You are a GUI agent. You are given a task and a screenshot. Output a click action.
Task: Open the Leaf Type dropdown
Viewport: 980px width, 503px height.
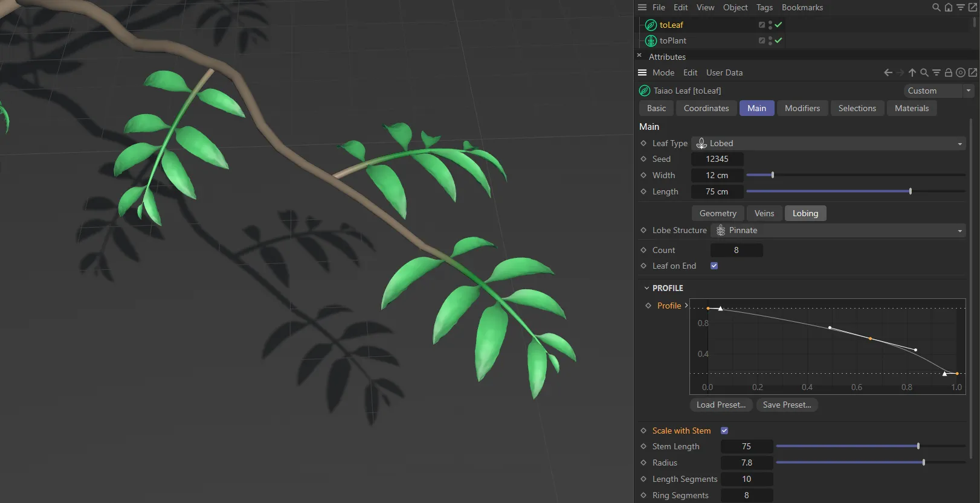(828, 143)
